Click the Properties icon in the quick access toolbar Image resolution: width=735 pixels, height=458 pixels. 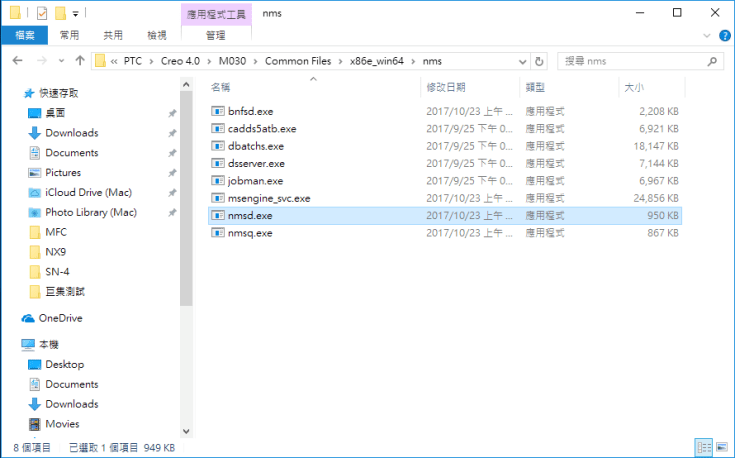41,13
